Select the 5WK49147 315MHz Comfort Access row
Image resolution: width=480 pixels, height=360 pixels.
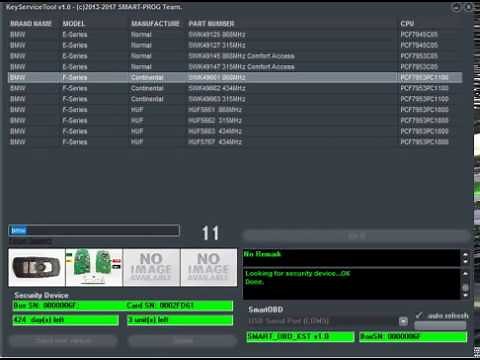click(x=235, y=67)
